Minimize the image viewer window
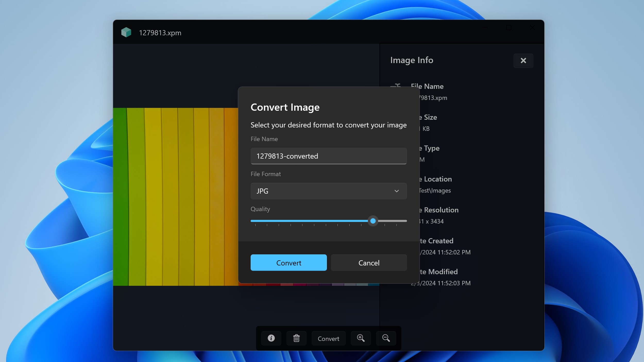Screen dimensions: 644x362 coord(485,28)
